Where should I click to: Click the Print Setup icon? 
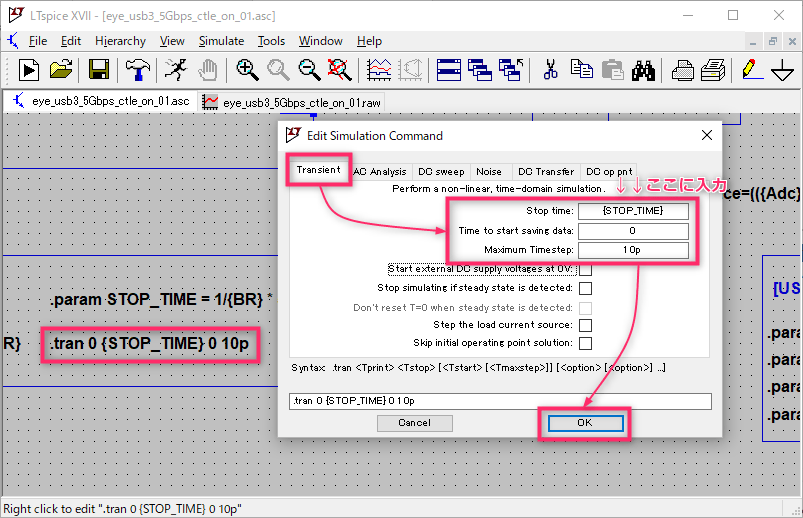click(713, 70)
